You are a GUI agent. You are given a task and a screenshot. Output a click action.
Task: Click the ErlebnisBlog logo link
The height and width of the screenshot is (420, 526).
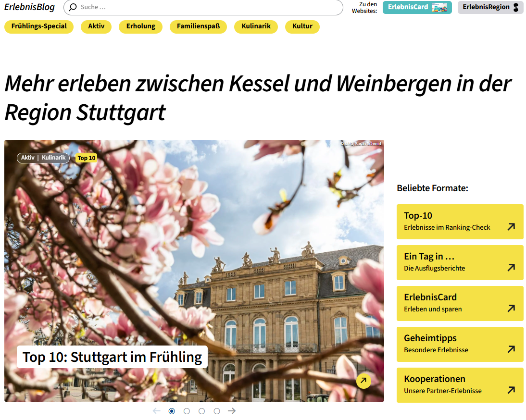pos(29,7)
